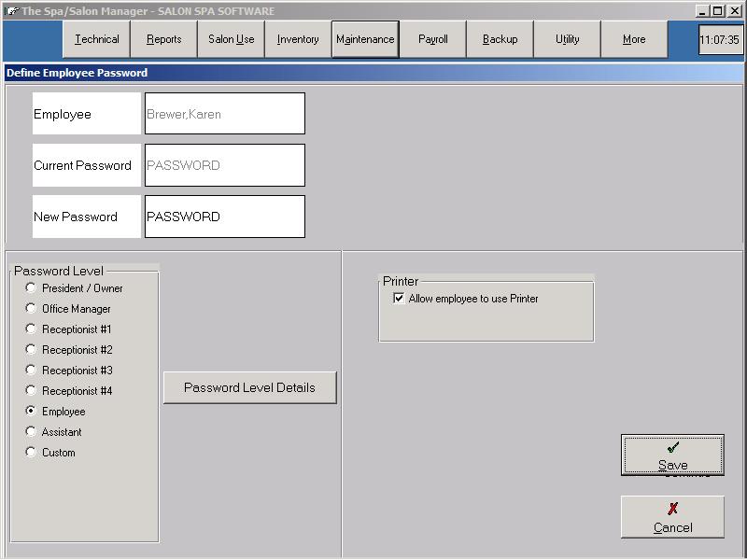Select the Payroll toolbar button
The width and height of the screenshot is (747, 560).
[433, 39]
